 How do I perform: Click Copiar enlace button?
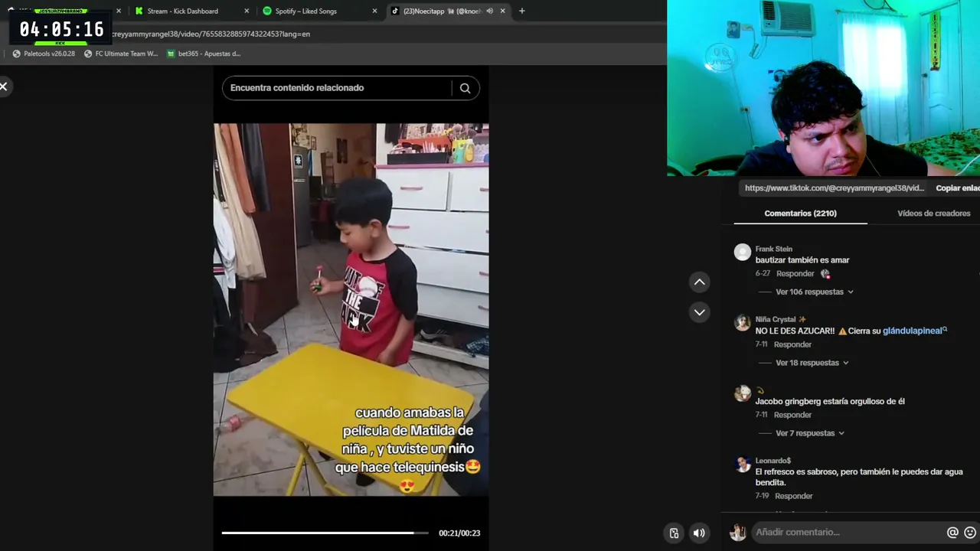[957, 187]
